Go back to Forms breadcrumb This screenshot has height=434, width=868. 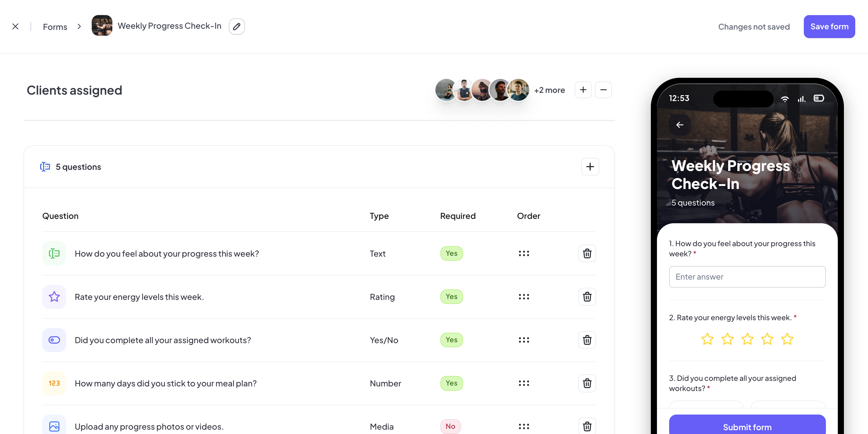tap(55, 27)
